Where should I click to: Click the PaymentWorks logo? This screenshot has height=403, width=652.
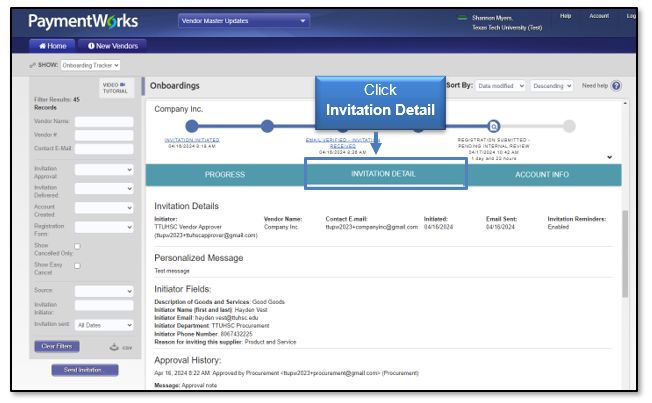83,21
